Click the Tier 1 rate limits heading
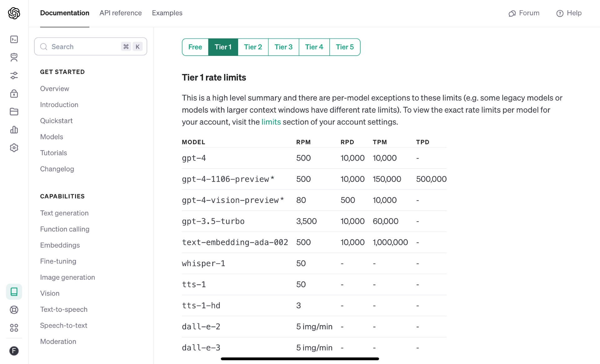Image resolution: width=600 pixels, height=364 pixels. 214,77
